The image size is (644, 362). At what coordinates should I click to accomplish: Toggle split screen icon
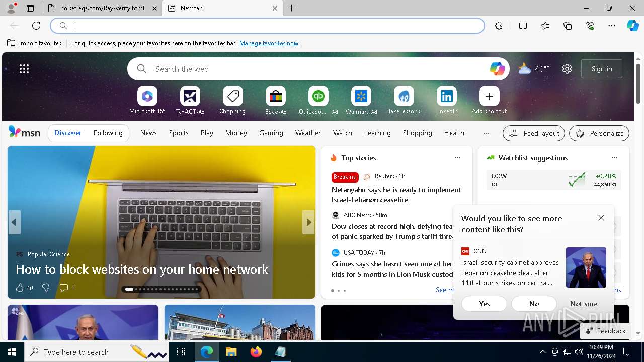pyautogui.click(x=523, y=26)
